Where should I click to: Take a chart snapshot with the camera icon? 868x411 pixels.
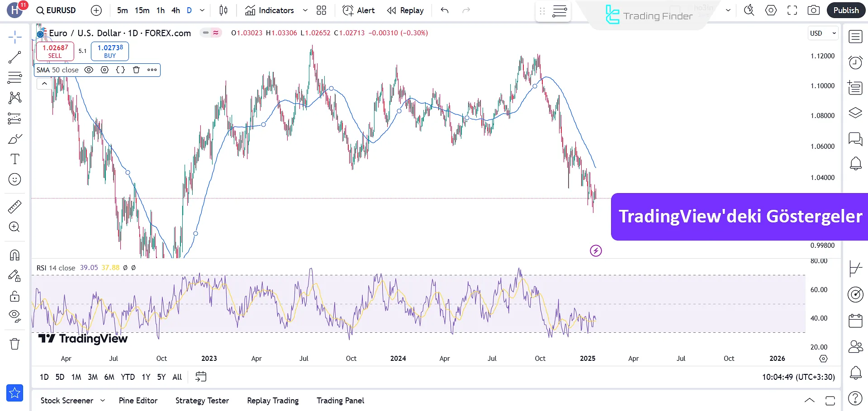click(x=813, y=10)
